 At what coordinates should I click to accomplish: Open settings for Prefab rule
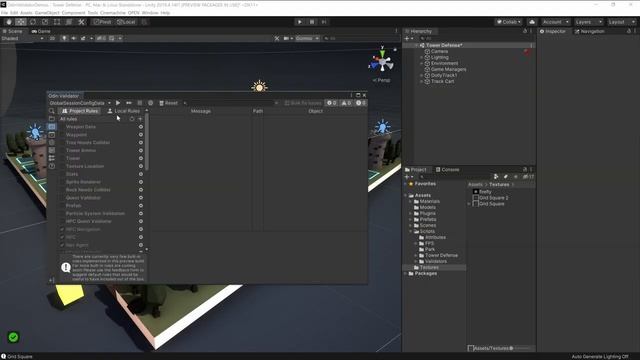[x=141, y=206]
